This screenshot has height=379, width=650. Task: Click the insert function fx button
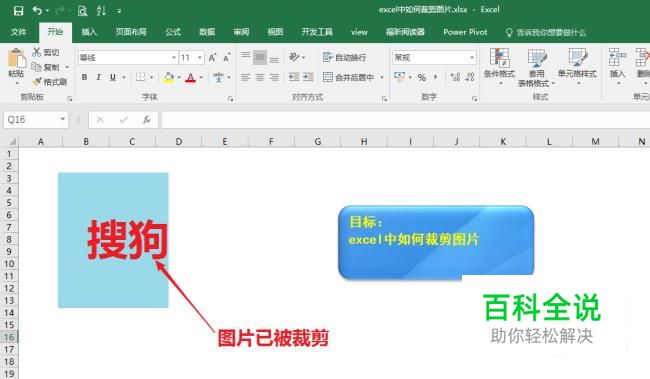click(x=146, y=119)
